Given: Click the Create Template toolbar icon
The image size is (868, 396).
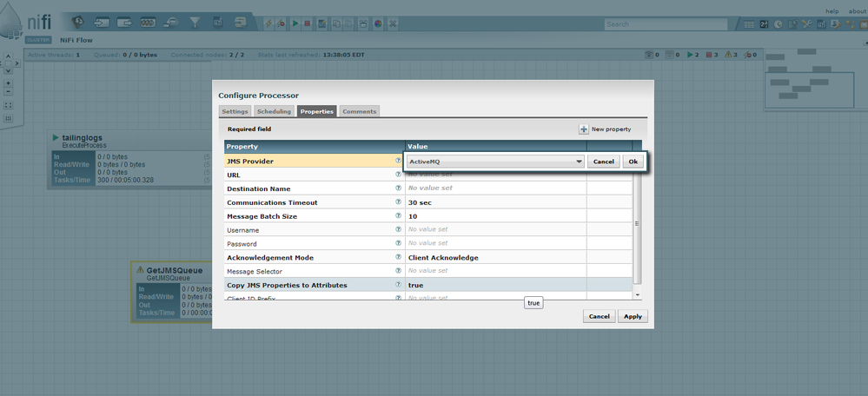Looking at the screenshot, I should (x=322, y=23).
